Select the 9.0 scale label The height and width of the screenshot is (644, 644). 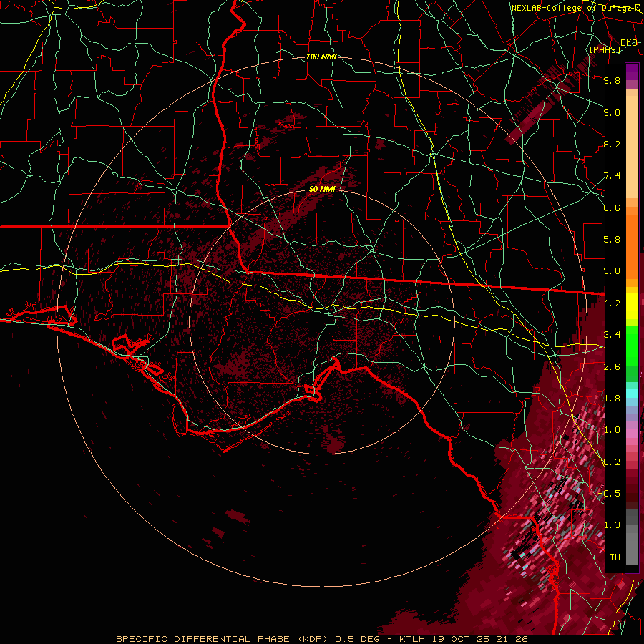click(612, 112)
